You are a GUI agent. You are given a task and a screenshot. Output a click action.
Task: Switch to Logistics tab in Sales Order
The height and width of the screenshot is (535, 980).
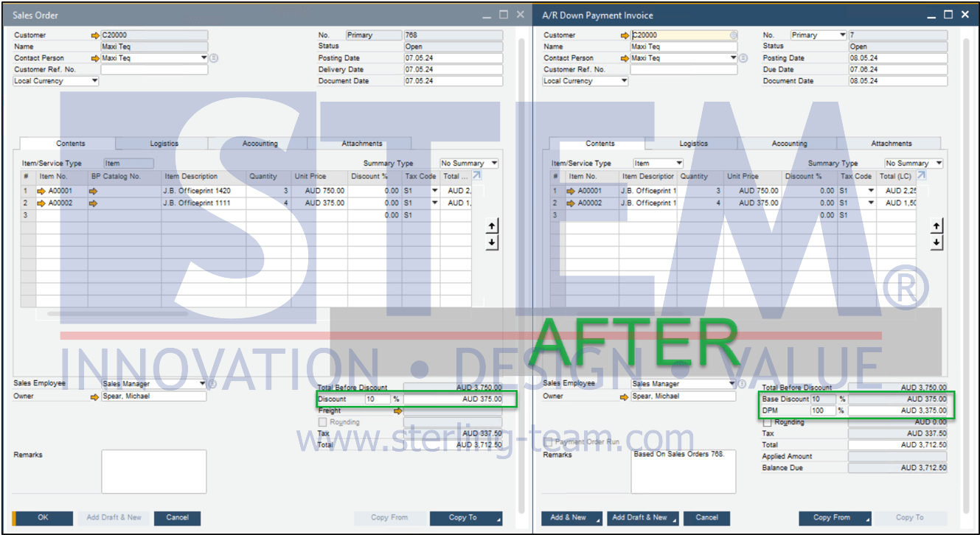pos(164,144)
